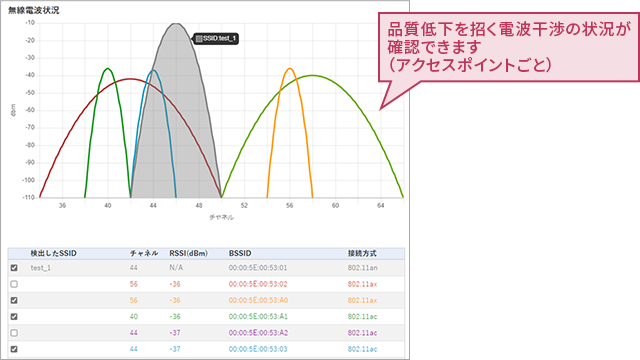The width and height of the screenshot is (640, 360).
Task: Click the 接続方式 column header
Action: pos(362,253)
